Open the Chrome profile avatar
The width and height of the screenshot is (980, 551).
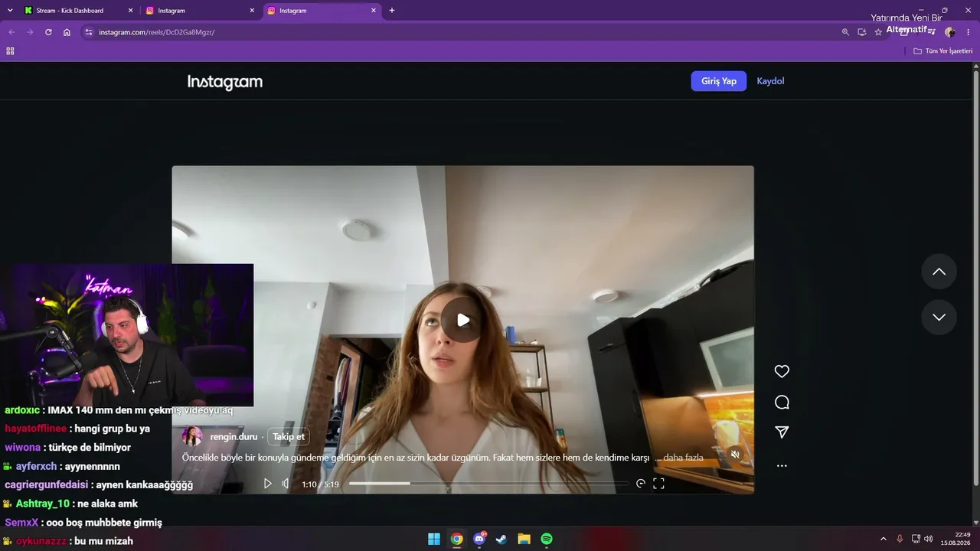(950, 32)
